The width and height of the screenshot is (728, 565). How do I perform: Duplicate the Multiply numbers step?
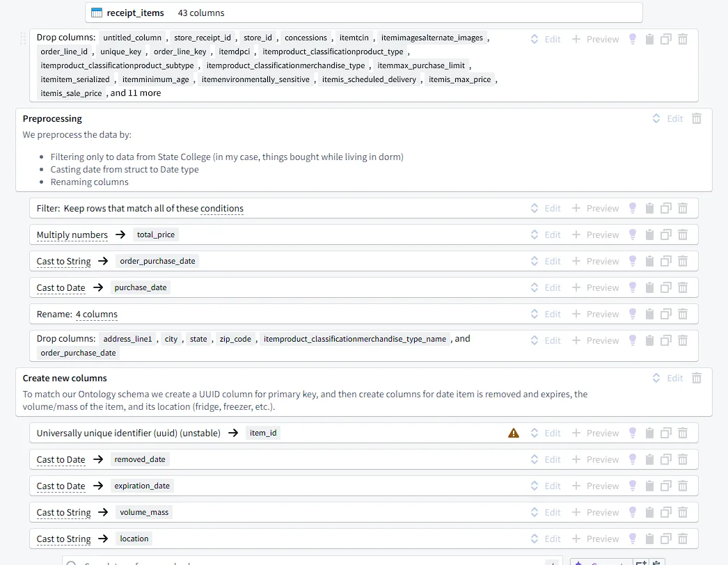pos(666,234)
